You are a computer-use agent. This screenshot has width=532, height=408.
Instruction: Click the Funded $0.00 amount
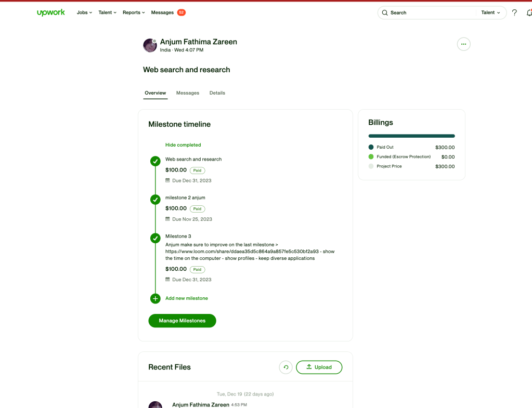448,157
